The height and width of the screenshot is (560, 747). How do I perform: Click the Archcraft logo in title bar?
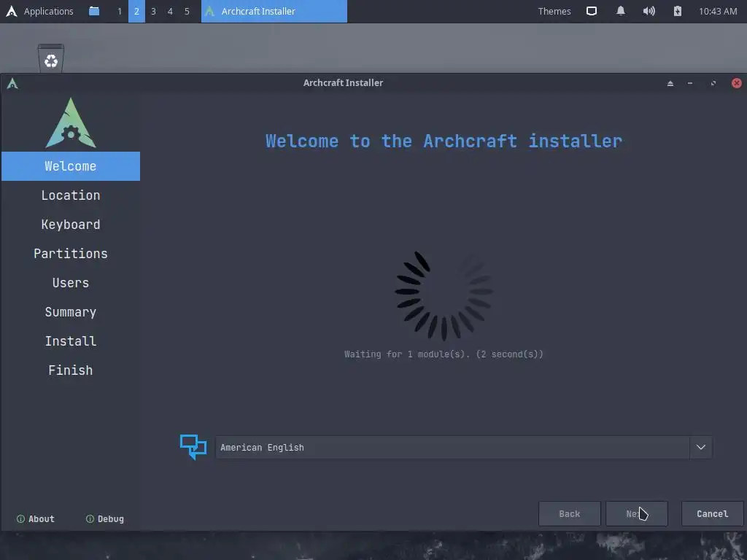click(12, 83)
